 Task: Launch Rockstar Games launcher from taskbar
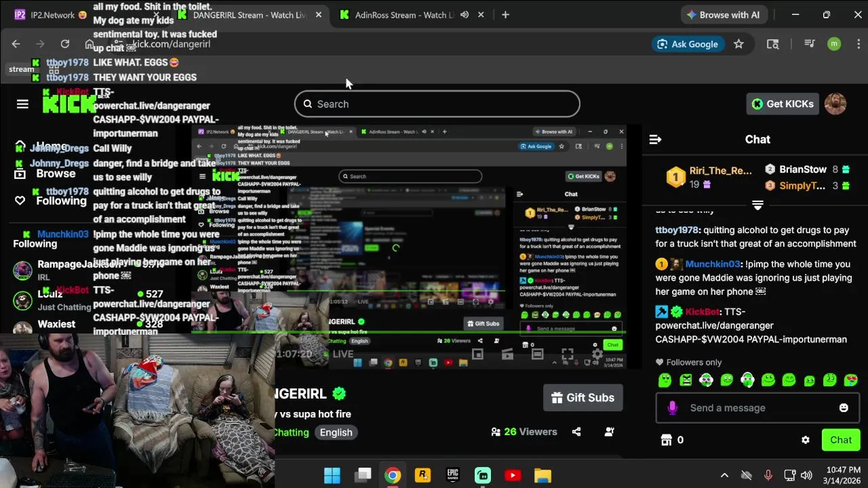422,475
